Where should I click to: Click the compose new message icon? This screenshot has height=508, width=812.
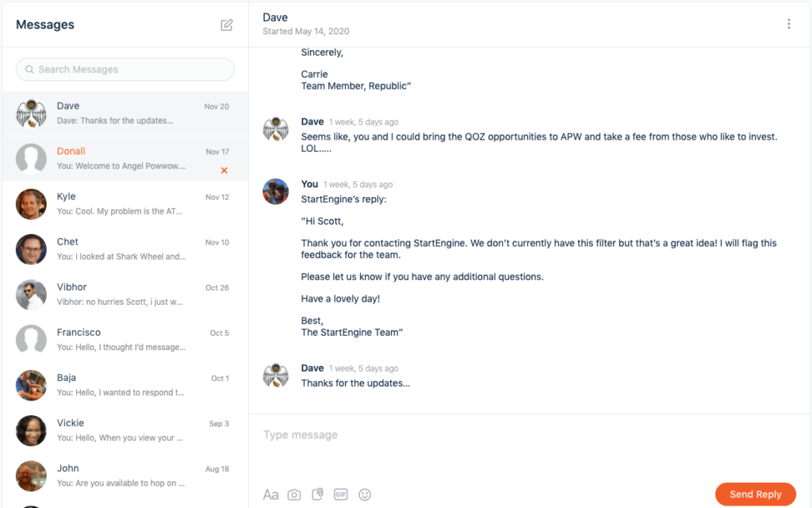[227, 25]
